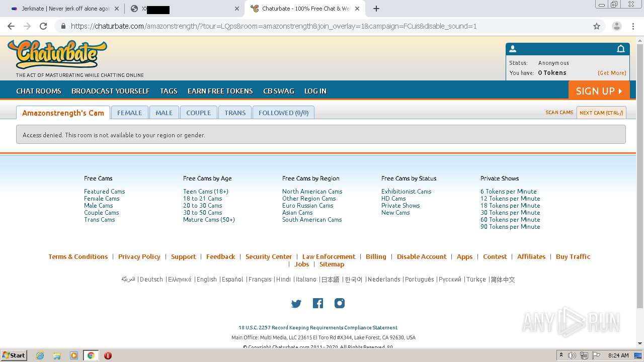Click the browser back arrow
Viewport: 644px width, 362px height.
(x=11, y=26)
